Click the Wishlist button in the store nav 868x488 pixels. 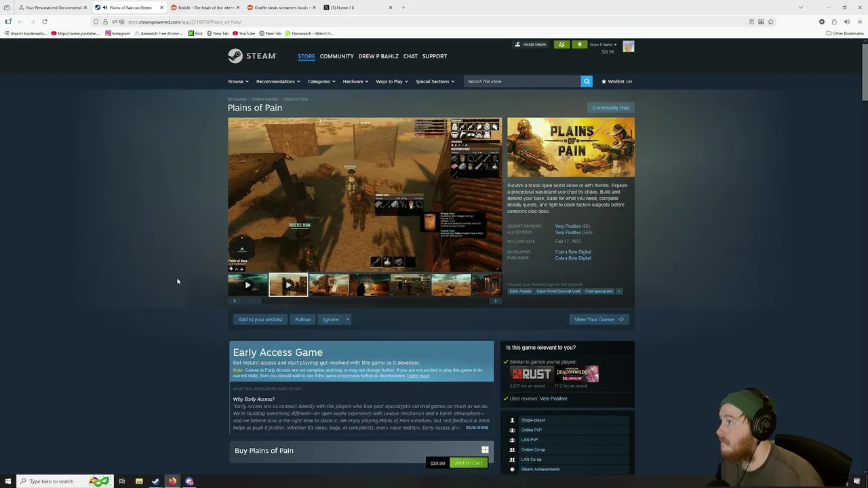tap(616, 81)
